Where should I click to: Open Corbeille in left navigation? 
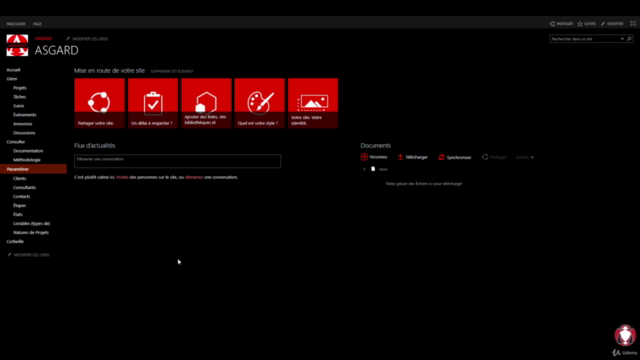[15, 241]
